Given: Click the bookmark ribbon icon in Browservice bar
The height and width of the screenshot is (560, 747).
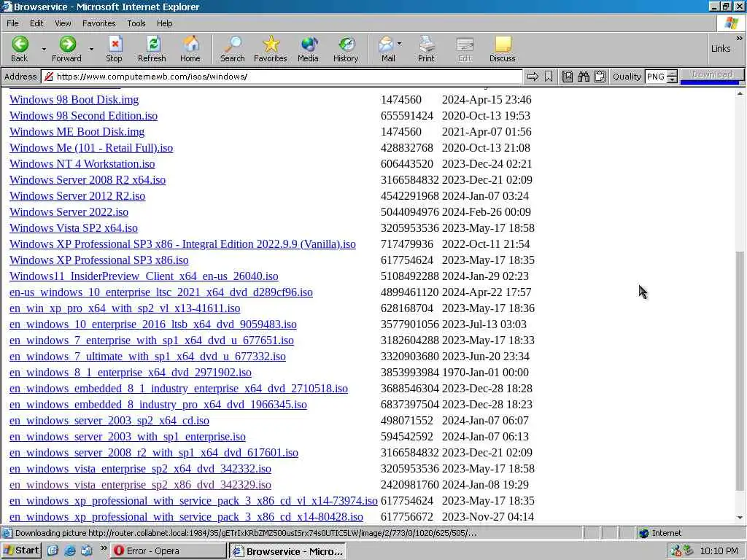Looking at the screenshot, I should coord(549,76).
